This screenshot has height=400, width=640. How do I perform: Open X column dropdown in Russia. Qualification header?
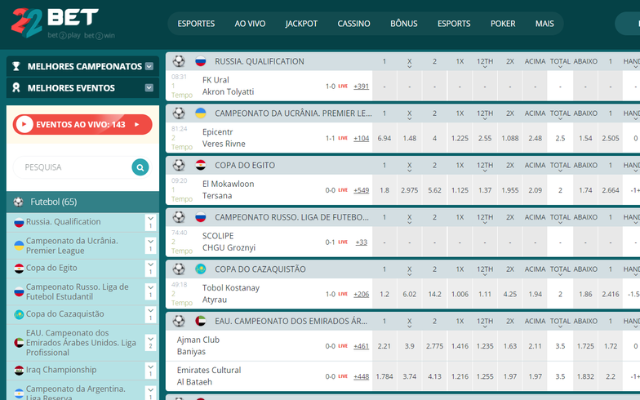(x=409, y=62)
